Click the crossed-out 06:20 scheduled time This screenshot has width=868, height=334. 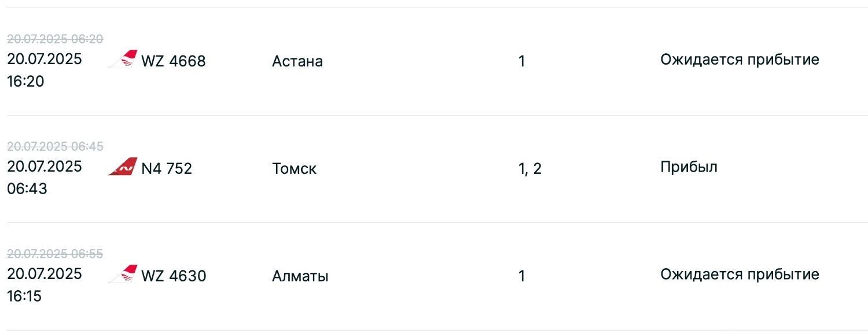55,39
